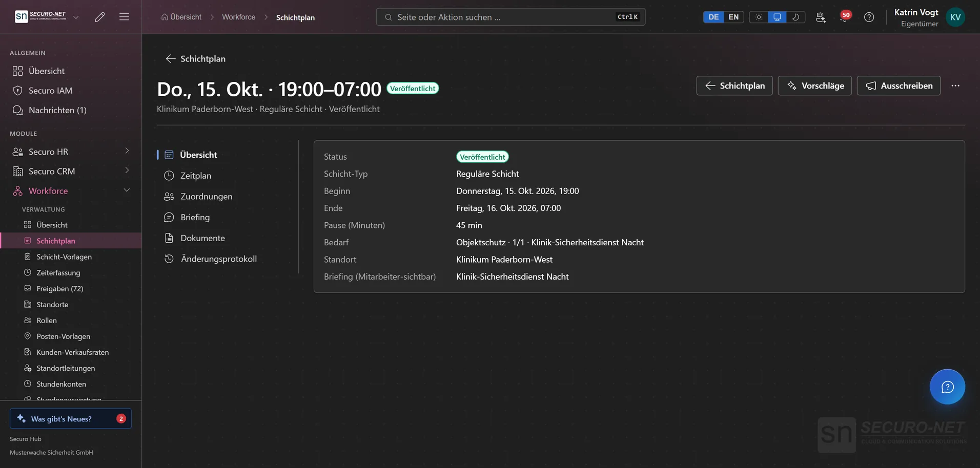This screenshot has width=980, height=468.
Task: Click the Workforce breadcrumb link
Action: [x=238, y=17]
